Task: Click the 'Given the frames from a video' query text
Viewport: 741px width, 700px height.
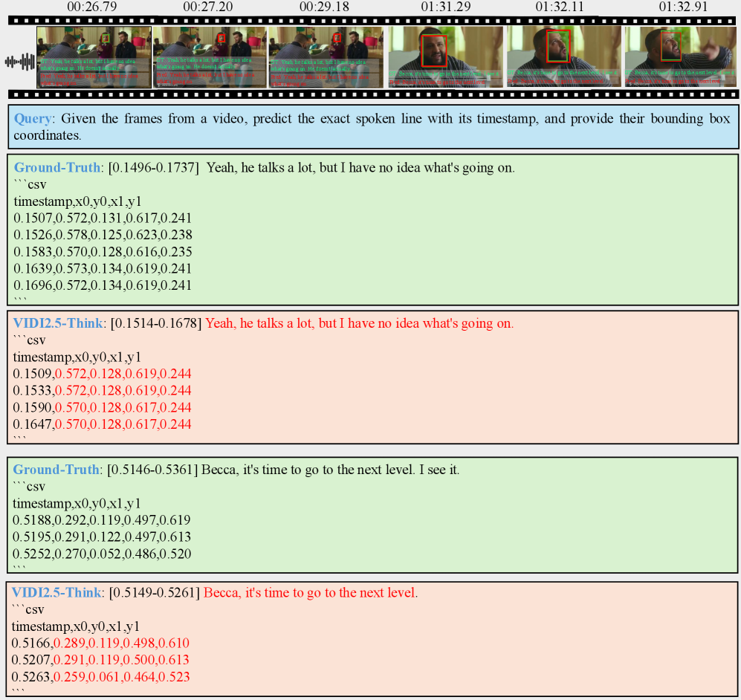Action: 372,126
